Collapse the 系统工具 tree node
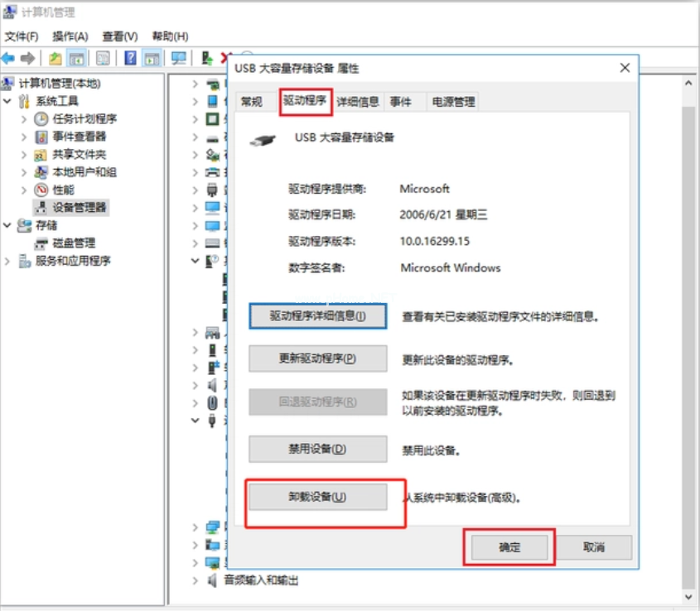This screenshot has width=700, height=611. (x=7, y=101)
